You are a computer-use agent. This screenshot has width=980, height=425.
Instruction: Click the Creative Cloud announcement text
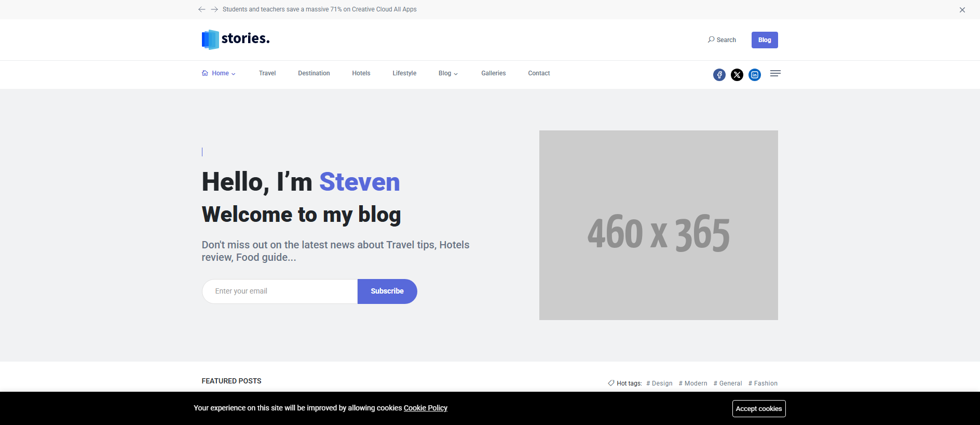click(x=320, y=9)
